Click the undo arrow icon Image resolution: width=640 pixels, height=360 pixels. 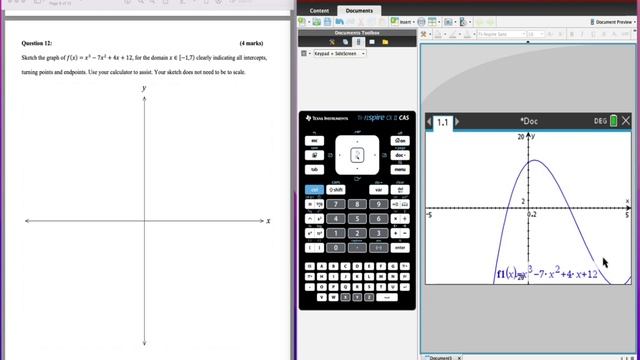tap(340, 22)
